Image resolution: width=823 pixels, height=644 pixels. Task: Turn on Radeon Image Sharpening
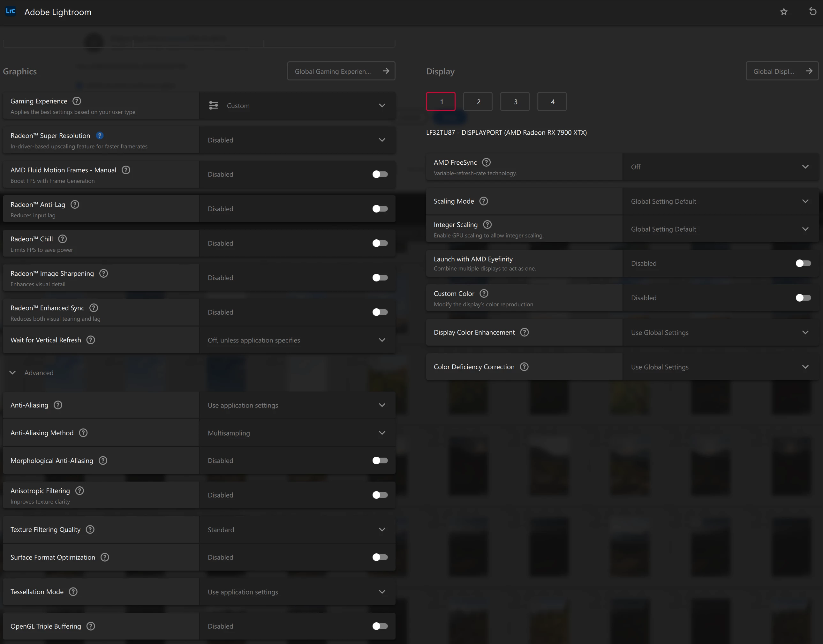(380, 278)
